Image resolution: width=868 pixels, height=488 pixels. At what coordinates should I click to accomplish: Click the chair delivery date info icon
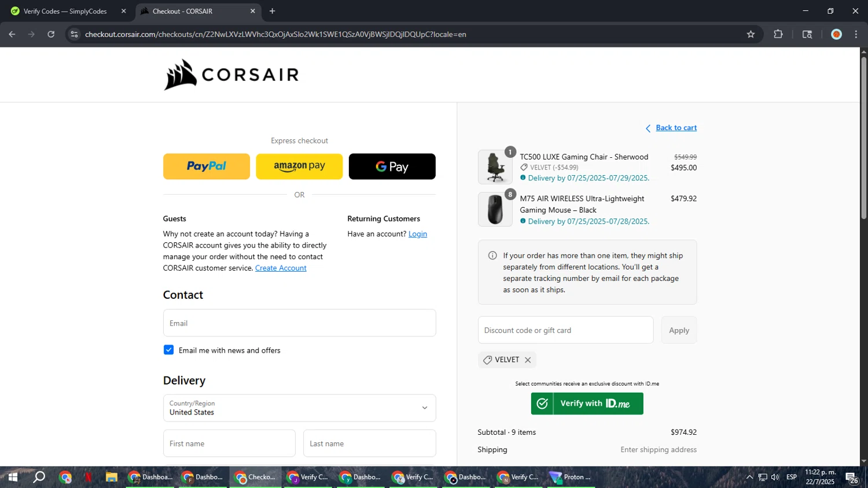click(x=523, y=178)
